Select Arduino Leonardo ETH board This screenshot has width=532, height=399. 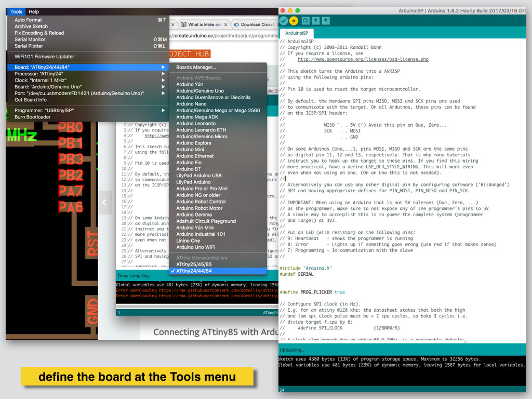tap(218, 130)
